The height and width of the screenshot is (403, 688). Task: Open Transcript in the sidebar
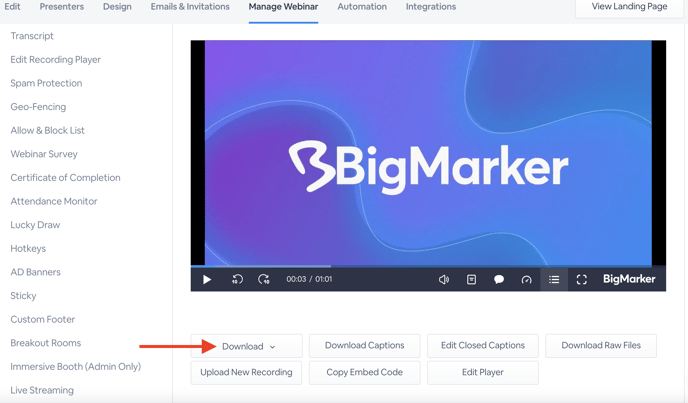point(32,36)
